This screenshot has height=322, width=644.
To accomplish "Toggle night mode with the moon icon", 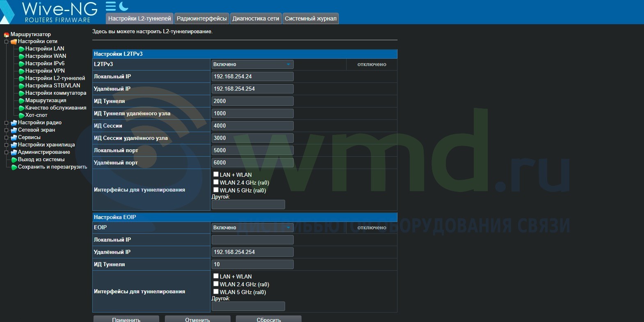I will pos(123,6).
